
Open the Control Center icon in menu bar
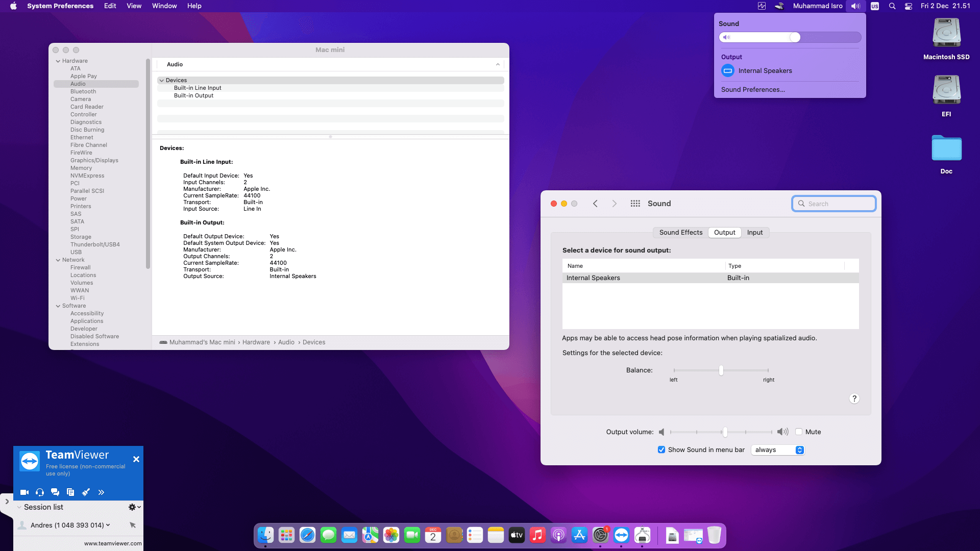click(909, 6)
